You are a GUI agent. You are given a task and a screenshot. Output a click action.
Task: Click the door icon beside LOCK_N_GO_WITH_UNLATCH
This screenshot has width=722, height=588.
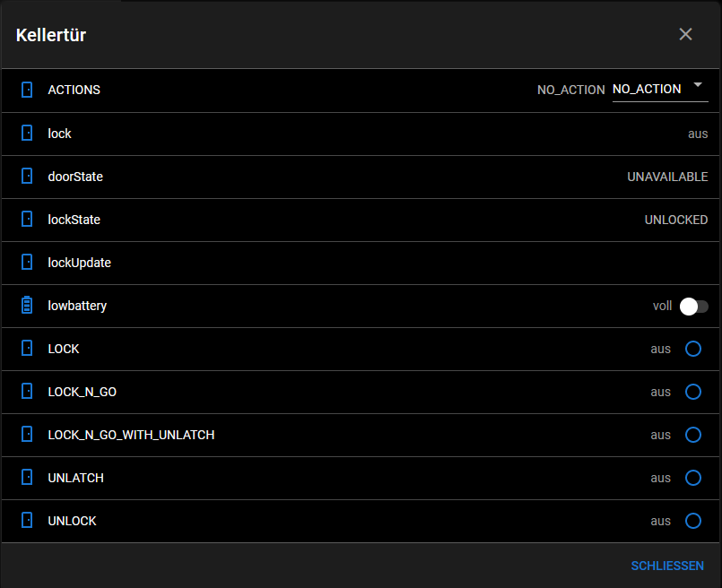click(27, 435)
